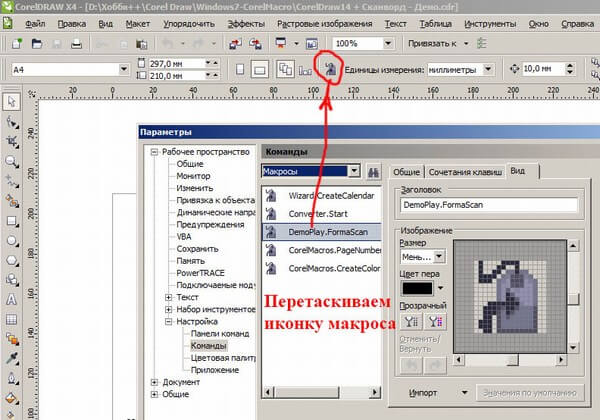Open the Инструменты menu

pos(490,24)
